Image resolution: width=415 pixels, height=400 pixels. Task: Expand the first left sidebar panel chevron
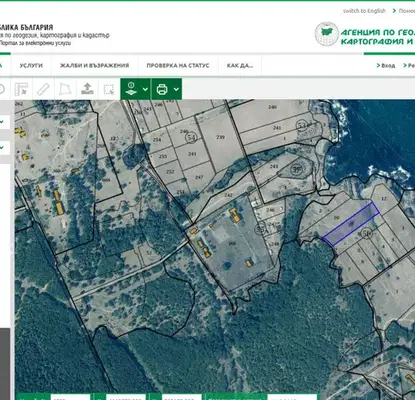click(x=2, y=122)
